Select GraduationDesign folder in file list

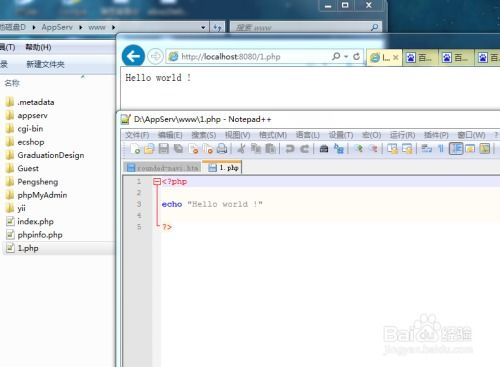click(x=45, y=155)
